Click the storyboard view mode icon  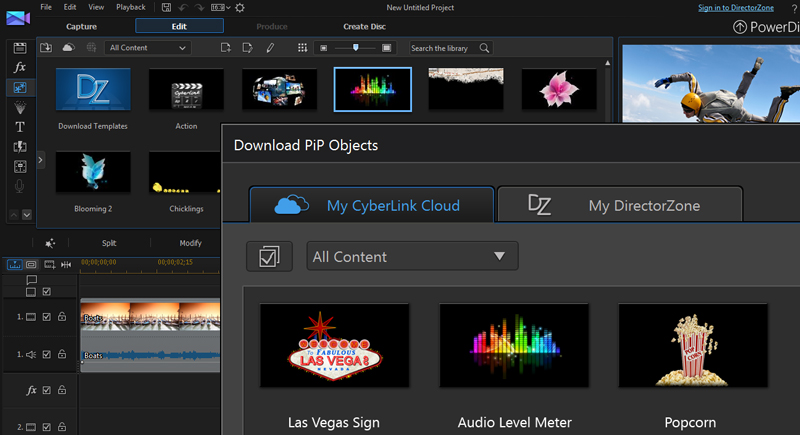[x=31, y=264]
